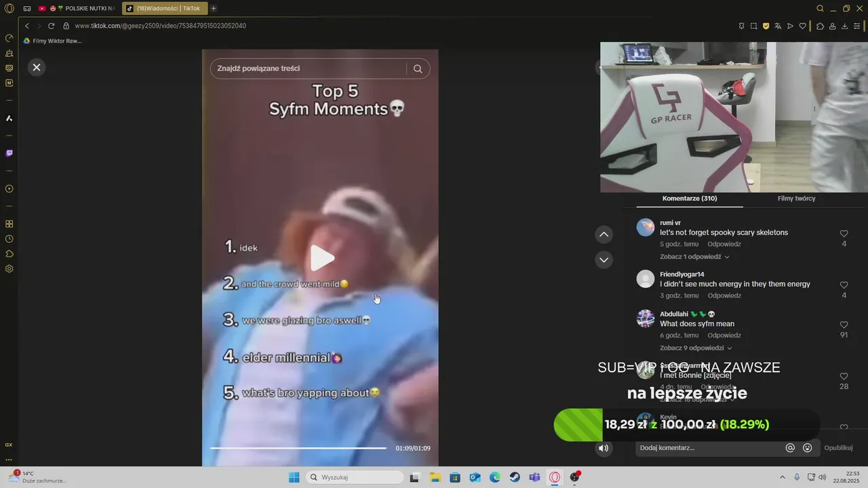This screenshot has width=868, height=488.
Task: Switch to Filmy twórcy tab
Action: click(x=796, y=199)
